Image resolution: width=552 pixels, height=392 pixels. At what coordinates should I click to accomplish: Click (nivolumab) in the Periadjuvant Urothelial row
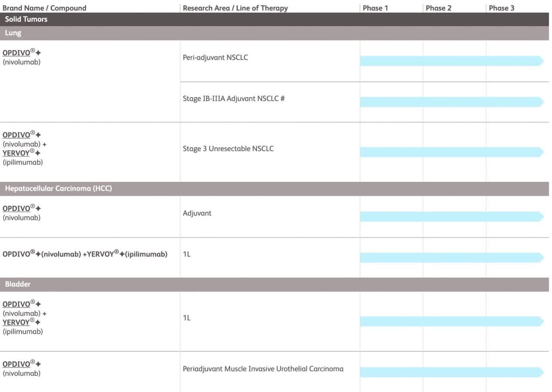point(22,373)
